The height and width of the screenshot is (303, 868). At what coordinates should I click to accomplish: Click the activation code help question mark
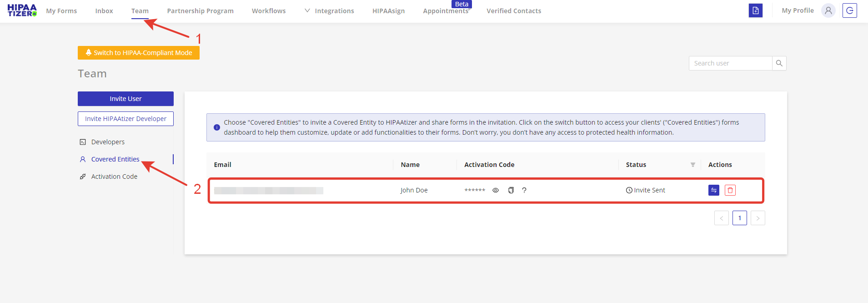(524, 190)
